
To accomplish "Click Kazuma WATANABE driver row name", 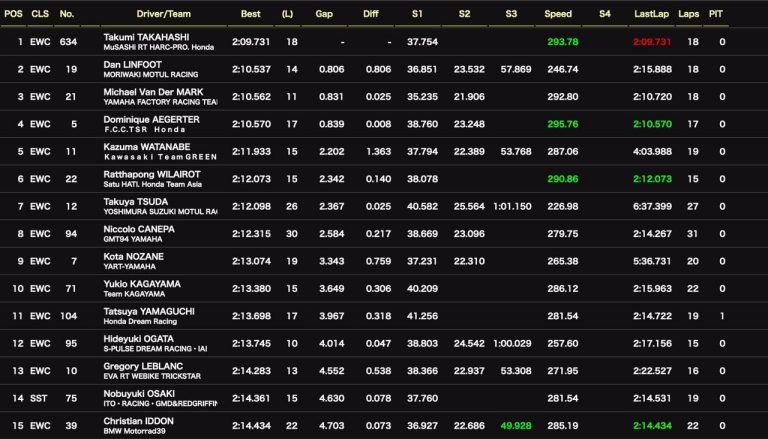I will (147, 146).
